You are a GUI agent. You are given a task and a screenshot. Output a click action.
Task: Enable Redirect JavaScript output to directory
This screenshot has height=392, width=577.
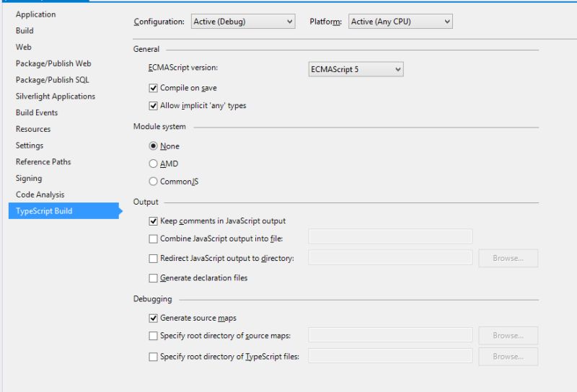153,259
